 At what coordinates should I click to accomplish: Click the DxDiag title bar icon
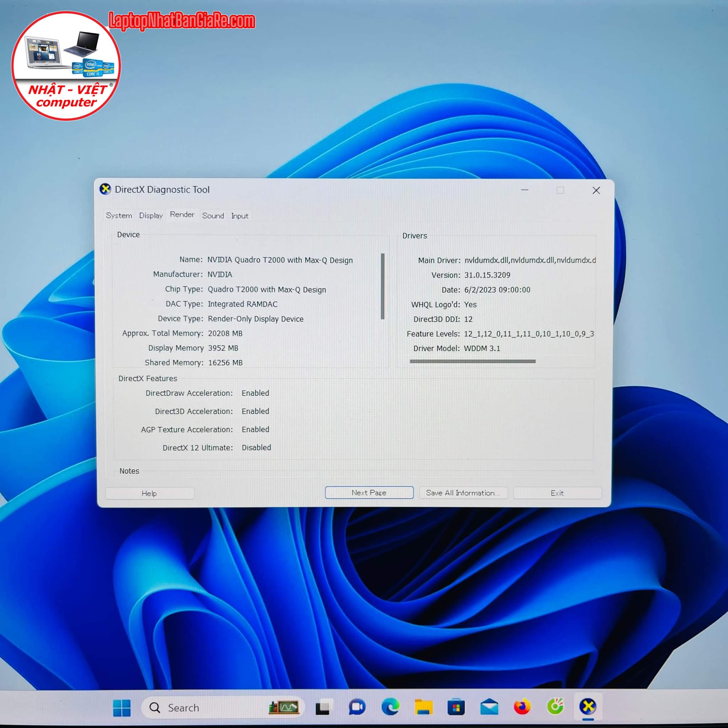(105, 189)
